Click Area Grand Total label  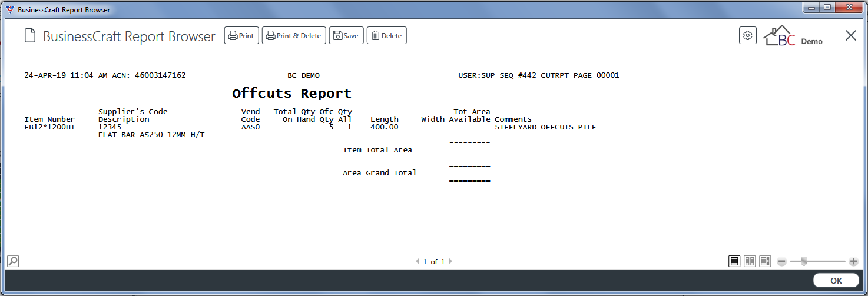[379, 173]
